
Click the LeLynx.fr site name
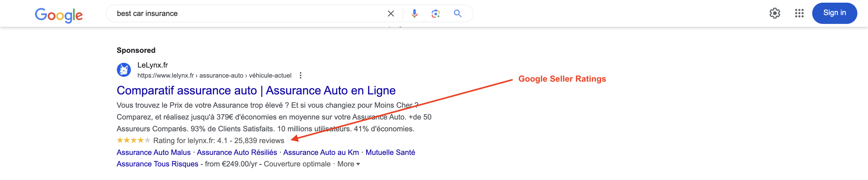pyautogui.click(x=153, y=65)
